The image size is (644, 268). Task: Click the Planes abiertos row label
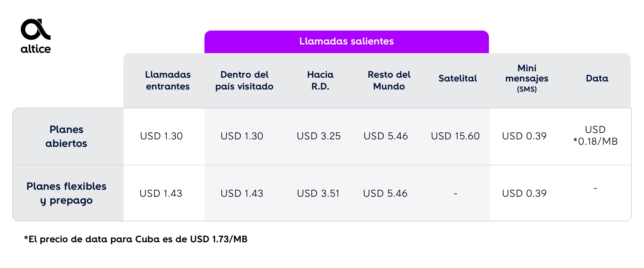click(66, 136)
